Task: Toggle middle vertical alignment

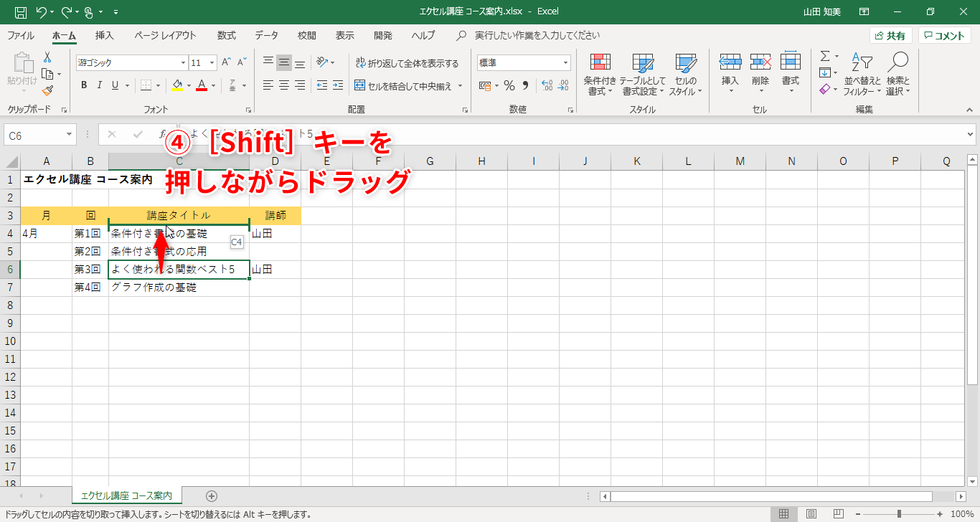Action: (284, 62)
